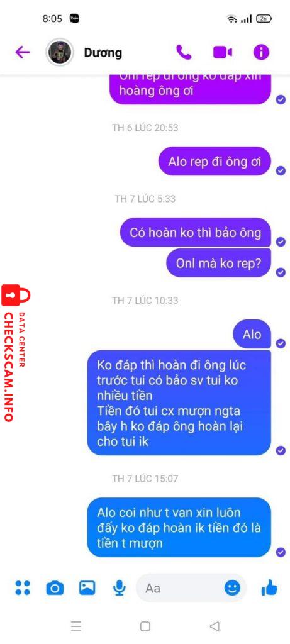Open the four-dot more actions menu
This screenshot has height=644, width=290.
coord(23,588)
